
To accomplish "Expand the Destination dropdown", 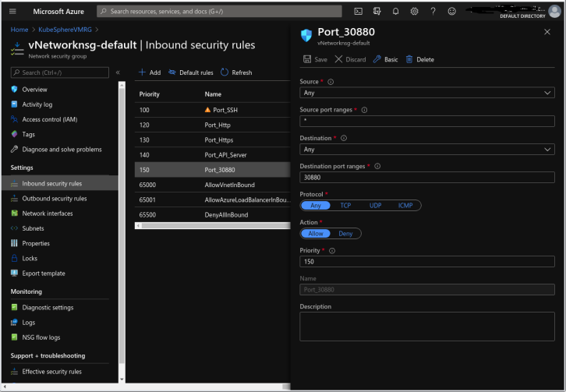I will click(x=426, y=150).
